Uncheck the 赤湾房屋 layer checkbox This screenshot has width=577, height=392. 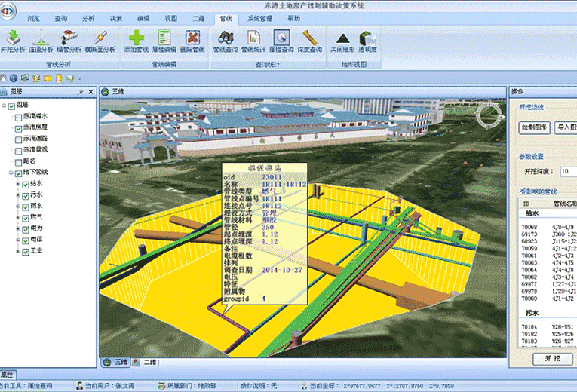click(17, 128)
